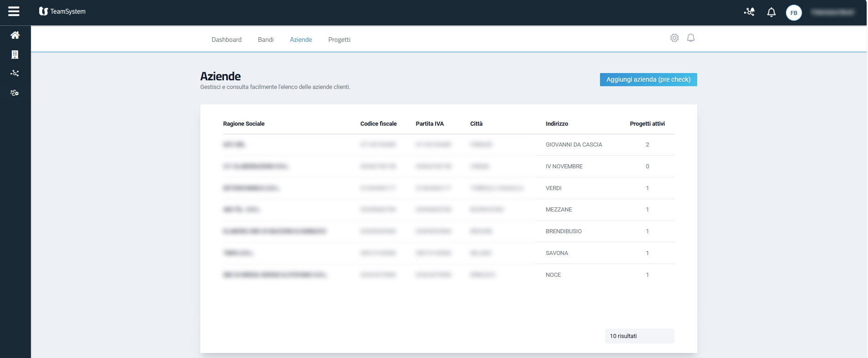Open the Progetti tab
The height and width of the screenshot is (358, 868).
tap(339, 39)
